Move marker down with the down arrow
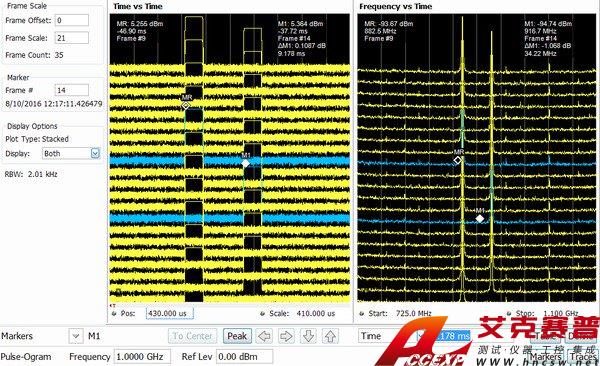The height and width of the screenshot is (366, 600). [x=308, y=337]
